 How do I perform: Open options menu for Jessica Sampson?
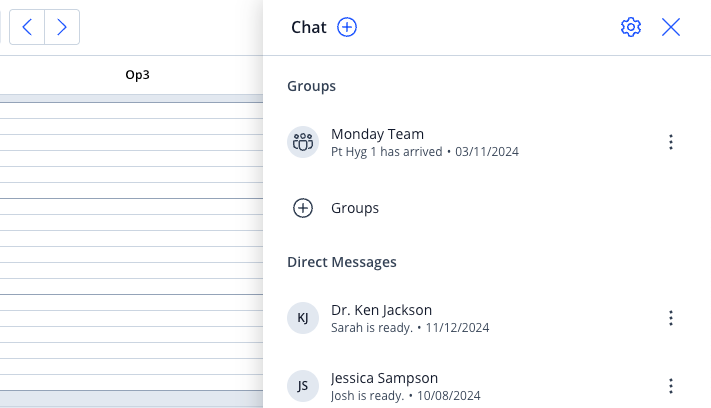pyautogui.click(x=671, y=386)
